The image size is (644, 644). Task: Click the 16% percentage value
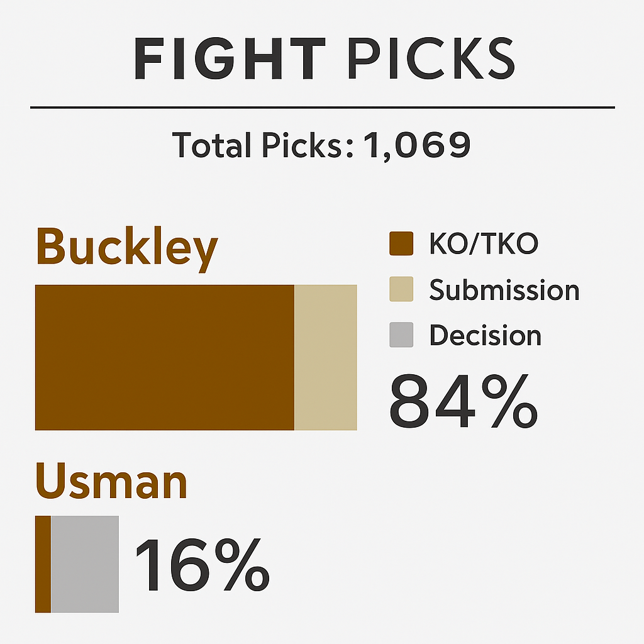point(203,564)
